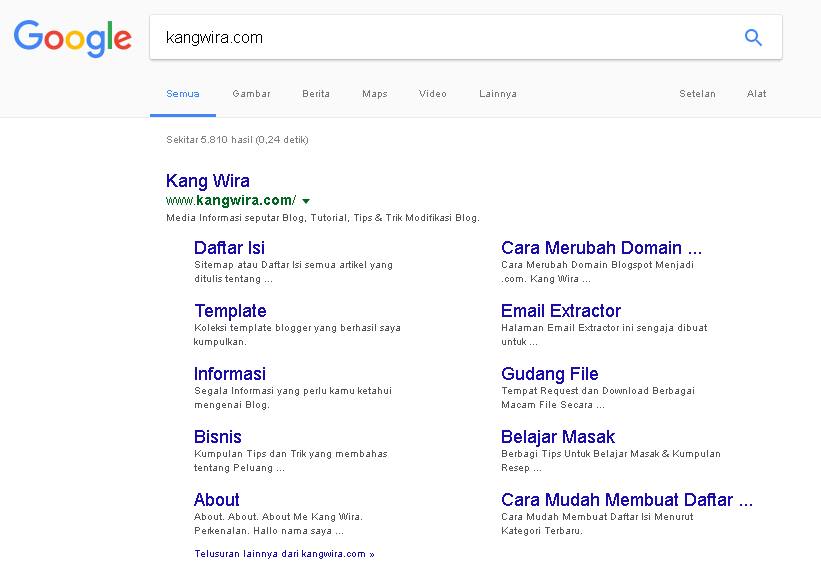
Task: Click the 'Sitemap atau Daftar Isi' snippet
Action: coord(293,272)
